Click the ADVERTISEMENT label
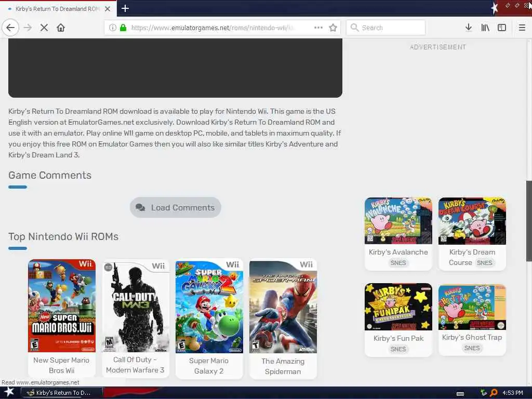Image resolution: width=532 pixels, height=399 pixels. (437, 47)
